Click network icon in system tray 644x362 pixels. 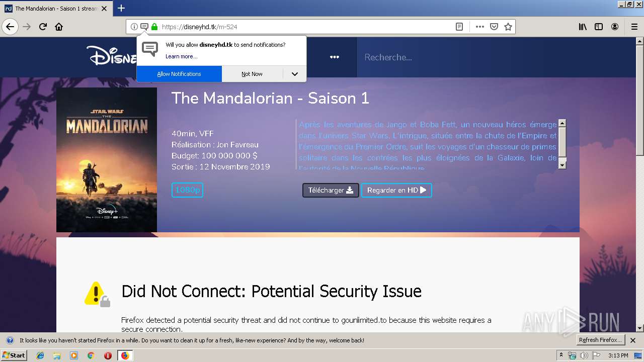click(572, 355)
